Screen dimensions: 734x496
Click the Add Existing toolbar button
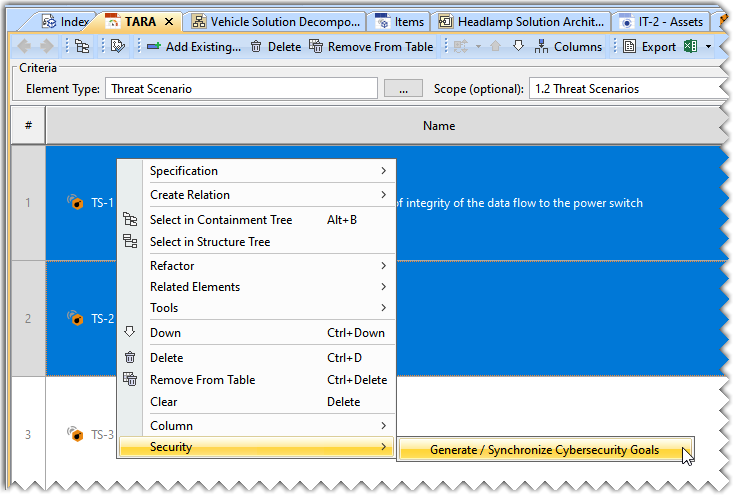194,46
